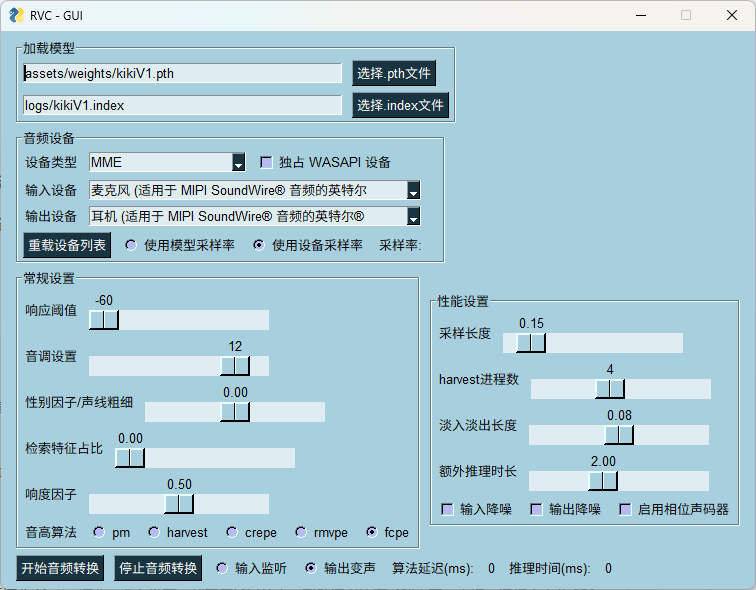Viewport: 756px width, 590px height.
Task: Click the 重载设备列表 button
Action: pyautogui.click(x=67, y=245)
